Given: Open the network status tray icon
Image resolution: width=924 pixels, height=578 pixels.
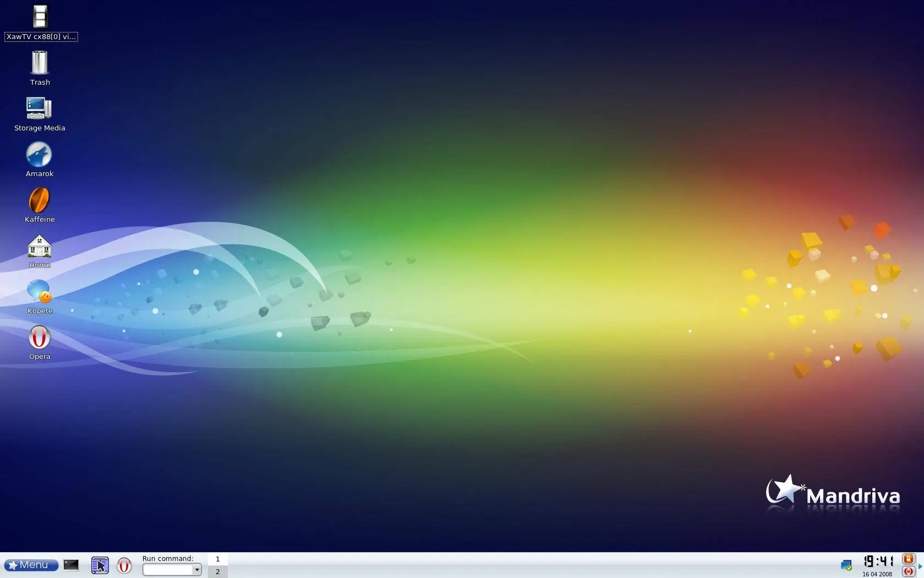Looking at the screenshot, I should pos(846,565).
